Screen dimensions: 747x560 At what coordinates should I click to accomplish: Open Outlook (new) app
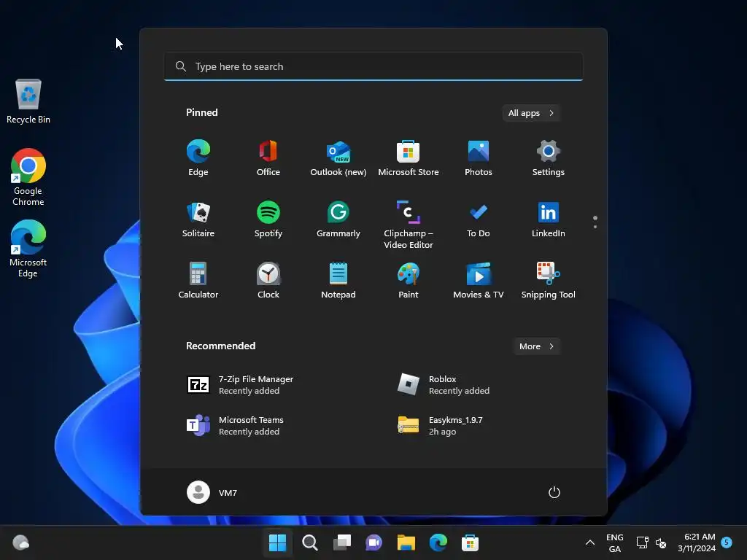click(338, 158)
